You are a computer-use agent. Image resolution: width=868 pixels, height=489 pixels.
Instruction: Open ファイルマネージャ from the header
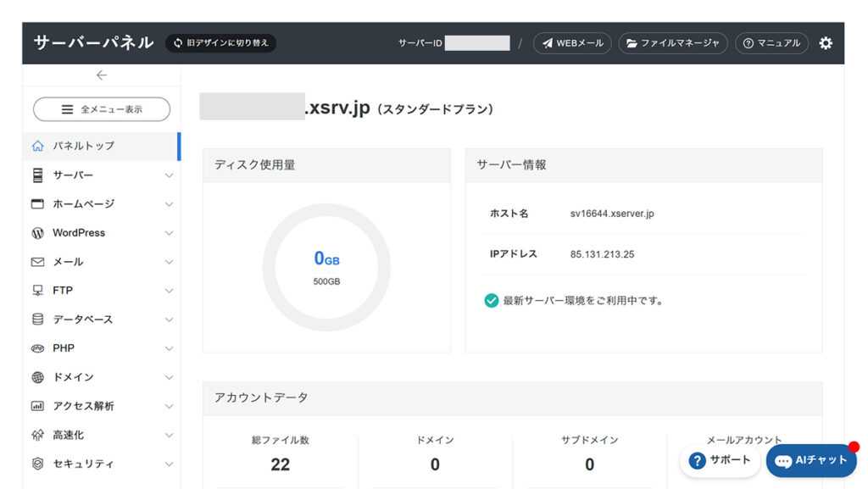pyautogui.click(x=673, y=43)
